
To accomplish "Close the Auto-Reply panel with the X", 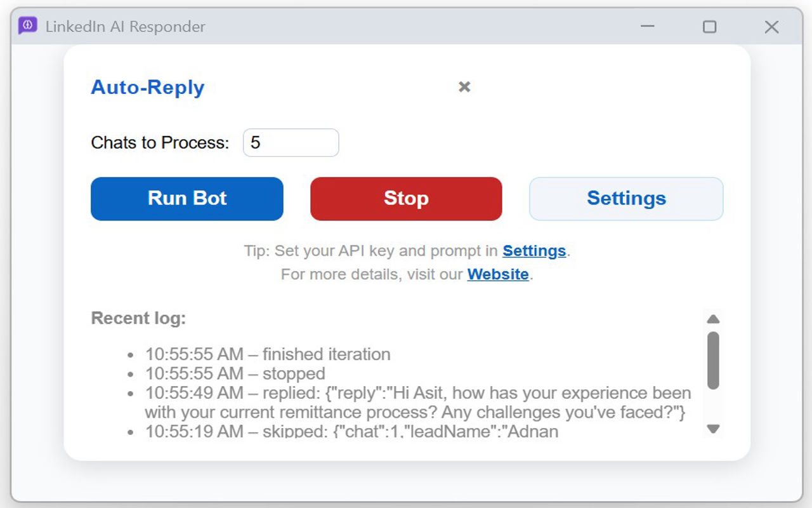I will tap(464, 87).
